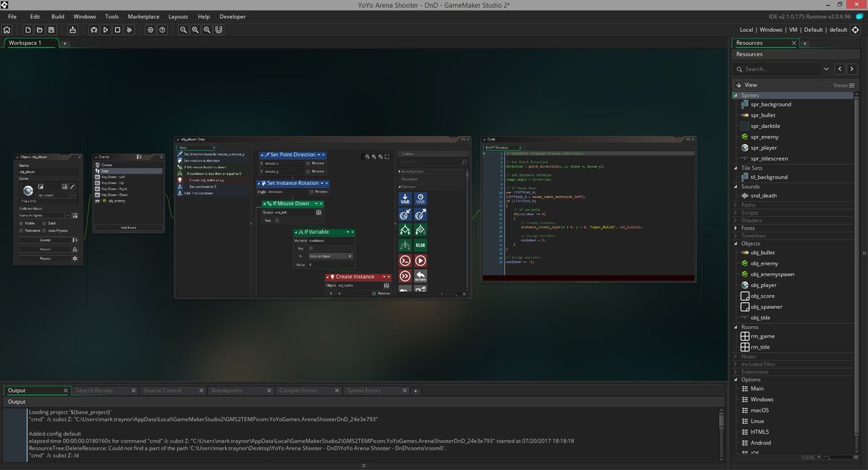Save project using toolbar disk icon
This screenshot has width=868, height=470.
[x=51, y=30]
